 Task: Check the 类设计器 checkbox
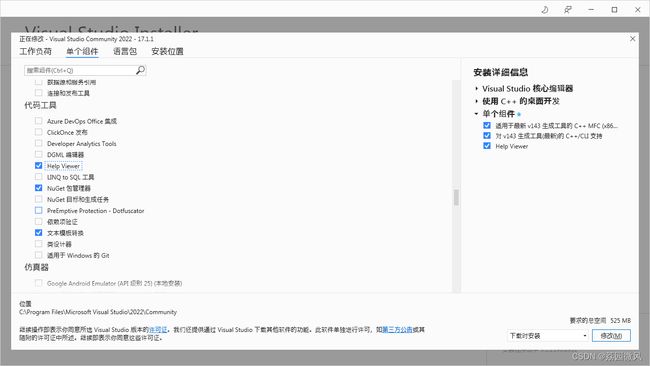coord(39,244)
